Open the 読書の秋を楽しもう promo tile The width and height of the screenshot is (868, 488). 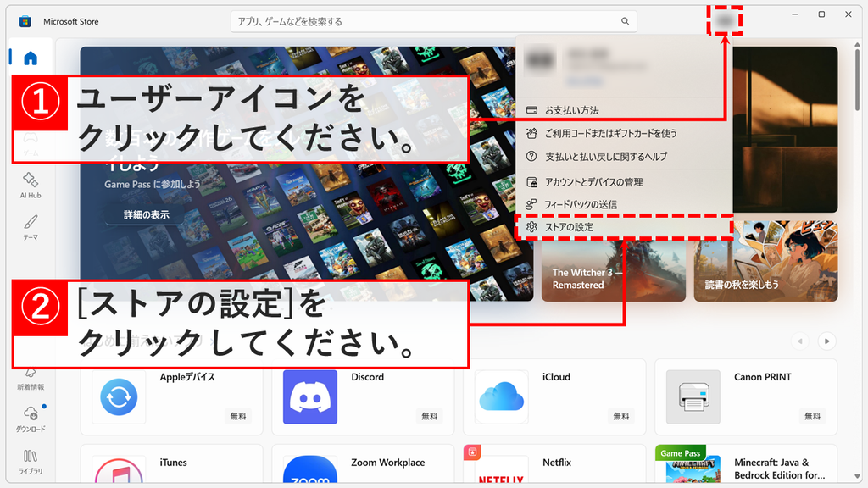(765, 261)
